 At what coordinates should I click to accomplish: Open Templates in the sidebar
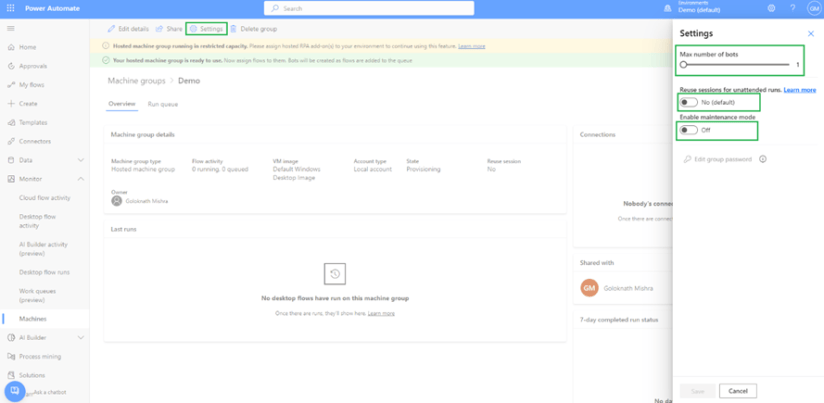(33, 122)
